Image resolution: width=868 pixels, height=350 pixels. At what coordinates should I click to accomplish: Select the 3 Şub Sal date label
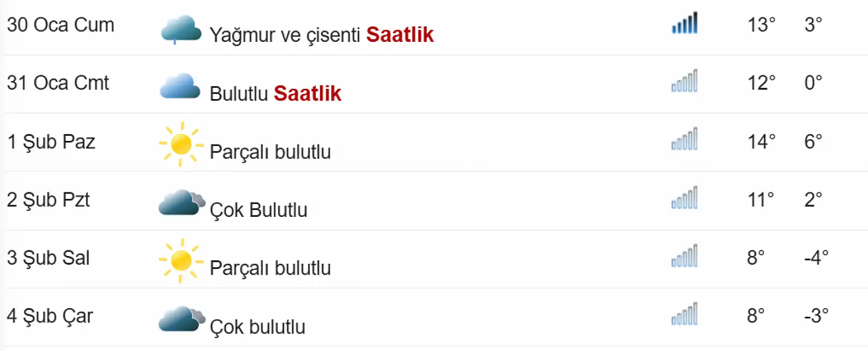tap(49, 258)
